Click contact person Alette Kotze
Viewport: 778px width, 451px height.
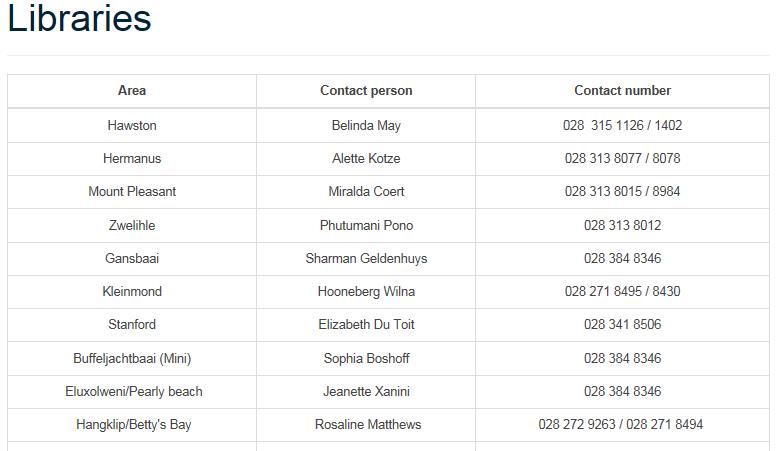click(x=366, y=159)
